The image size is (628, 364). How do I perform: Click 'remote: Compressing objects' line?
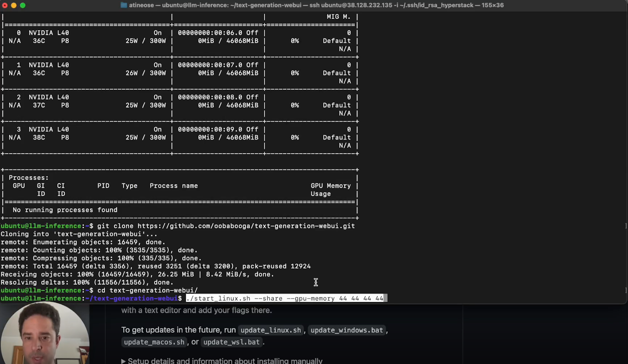[x=101, y=258]
